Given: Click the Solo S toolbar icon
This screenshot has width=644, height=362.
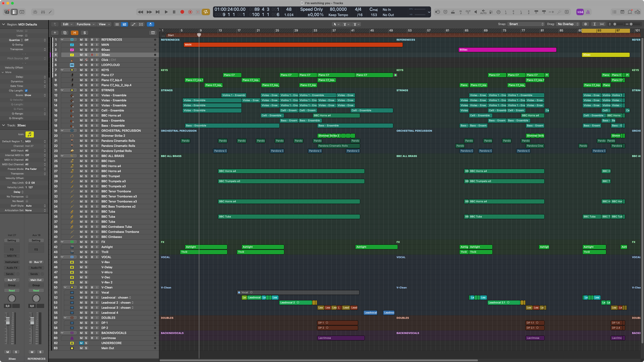Looking at the screenshot, I should tap(566, 12).
